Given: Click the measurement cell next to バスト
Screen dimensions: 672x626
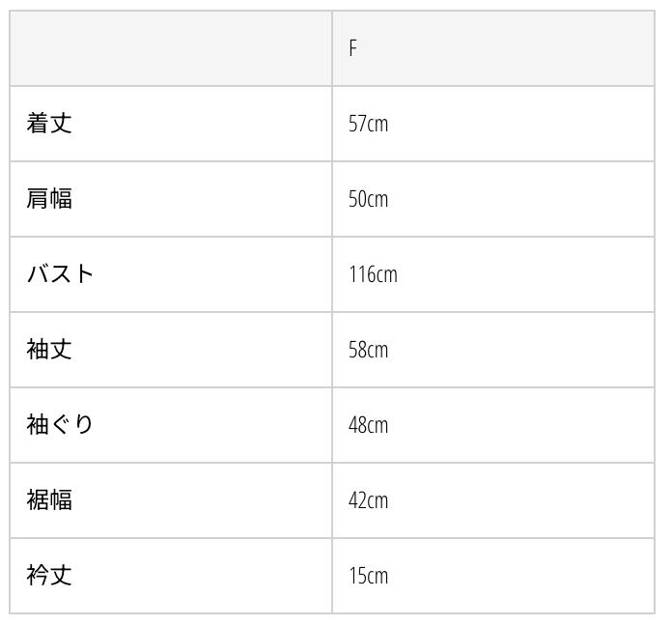Looking at the screenshot, I should (x=492, y=274).
